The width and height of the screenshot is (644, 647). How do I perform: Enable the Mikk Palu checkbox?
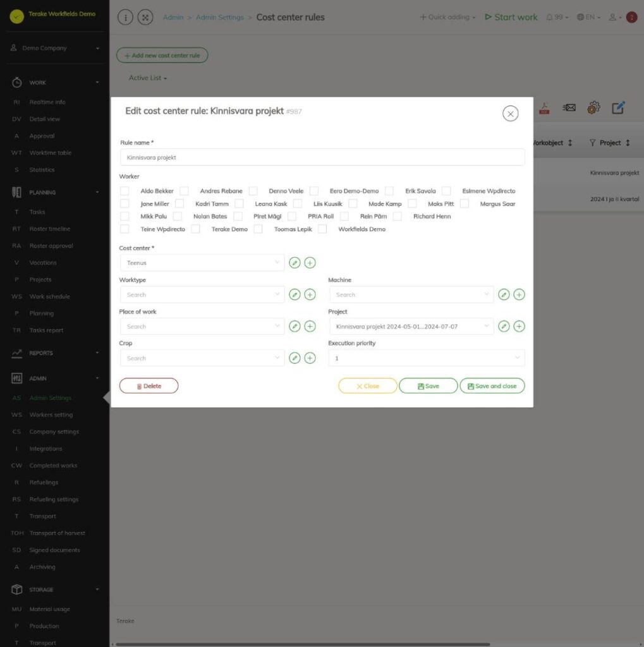(125, 216)
